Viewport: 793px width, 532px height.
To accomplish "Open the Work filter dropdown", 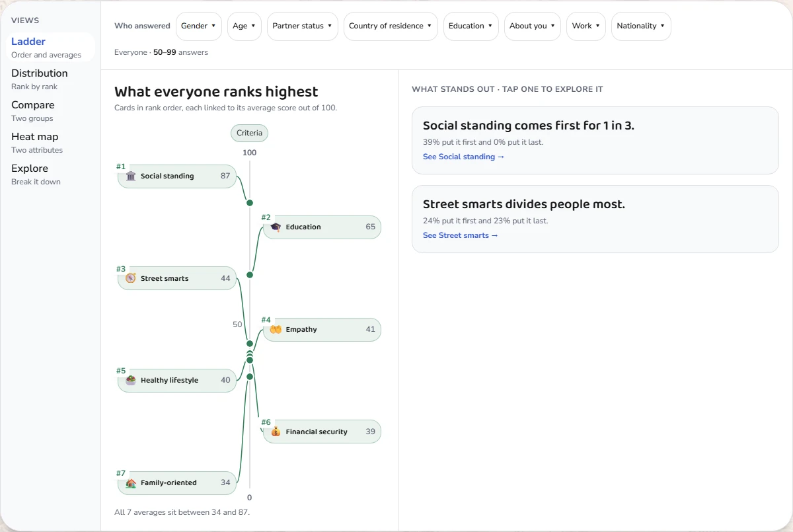I will (586, 26).
